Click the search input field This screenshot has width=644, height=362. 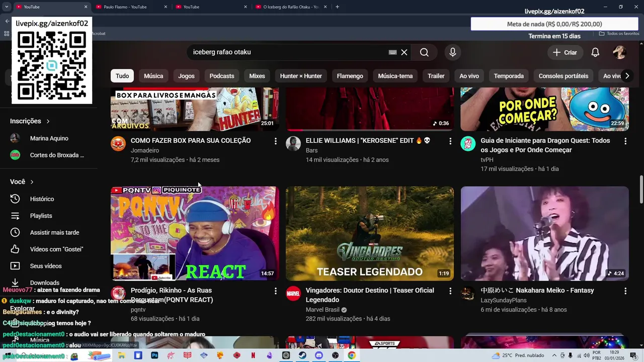(287, 52)
